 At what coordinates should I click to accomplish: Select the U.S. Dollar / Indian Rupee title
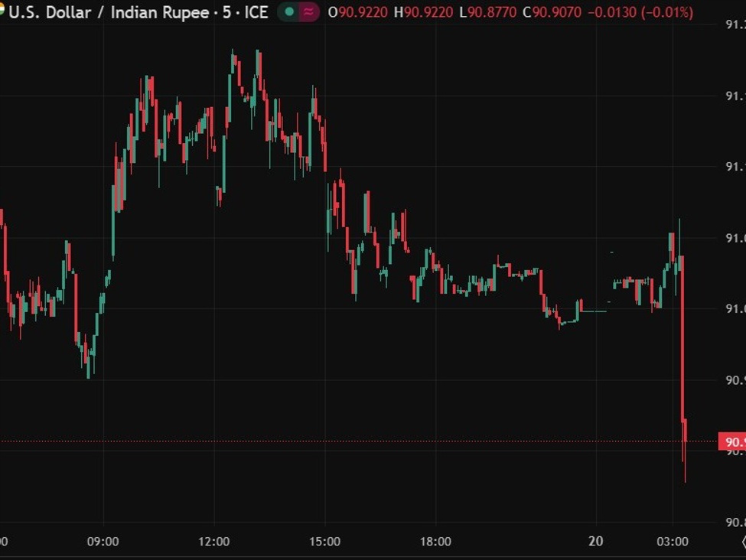tap(107, 12)
